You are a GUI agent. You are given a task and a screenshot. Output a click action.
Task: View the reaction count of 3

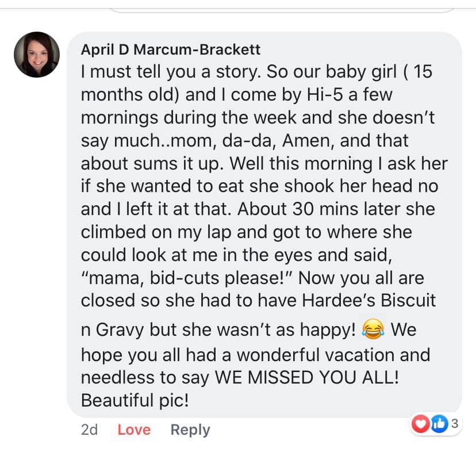[x=454, y=424]
